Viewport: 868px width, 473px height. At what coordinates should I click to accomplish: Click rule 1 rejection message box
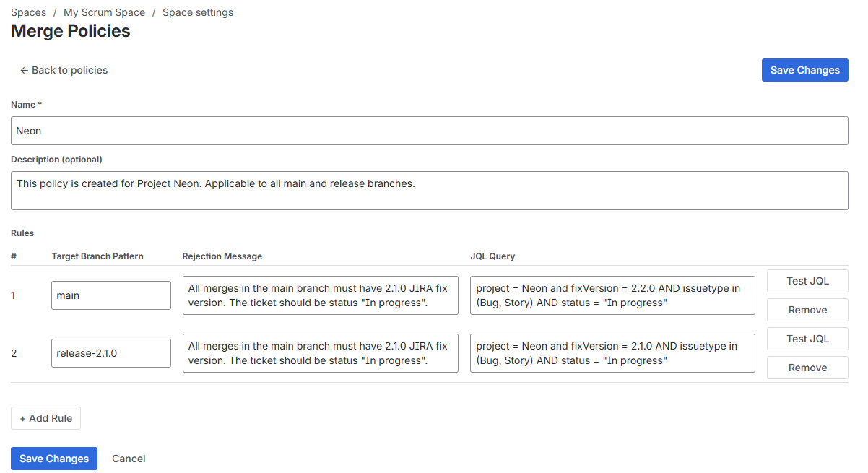[x=320, y=295]
